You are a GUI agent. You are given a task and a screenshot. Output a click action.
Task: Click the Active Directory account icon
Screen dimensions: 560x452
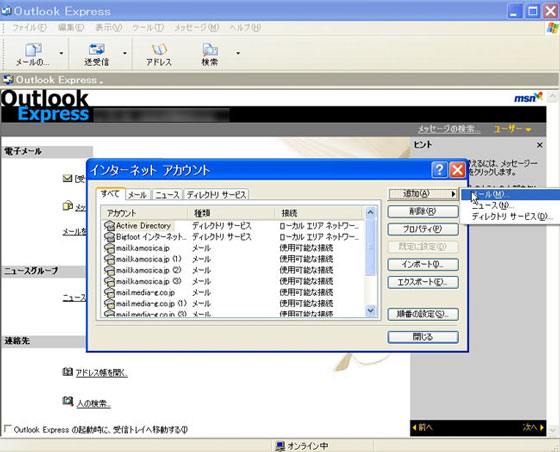click(x=109, y=226)
